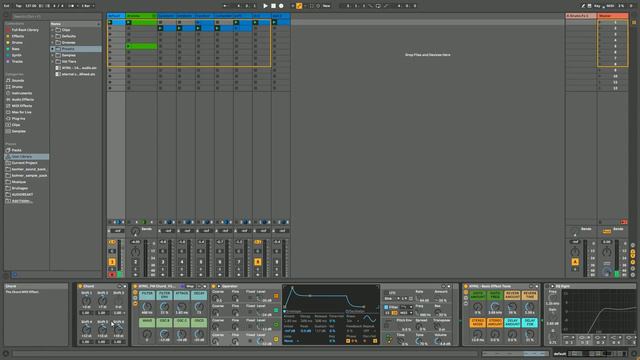This screenshot has height=360, width=640.
Task: Toggle the metronome in the control bar
Action: click(x=73, y=6)
